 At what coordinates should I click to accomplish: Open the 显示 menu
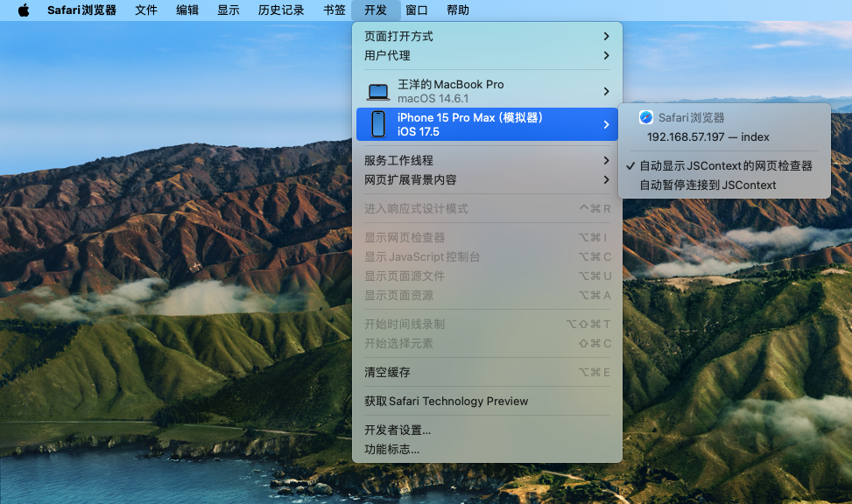[229, 10]
